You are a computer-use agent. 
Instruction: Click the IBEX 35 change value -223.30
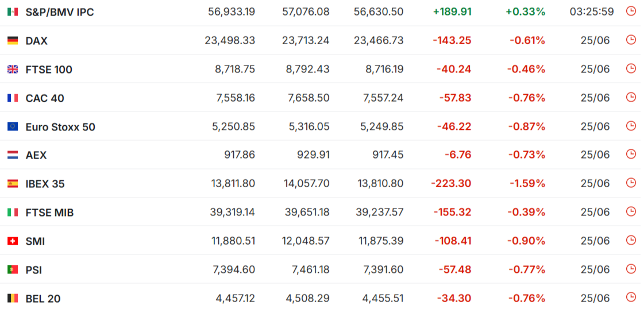click(x=451, y=183)
